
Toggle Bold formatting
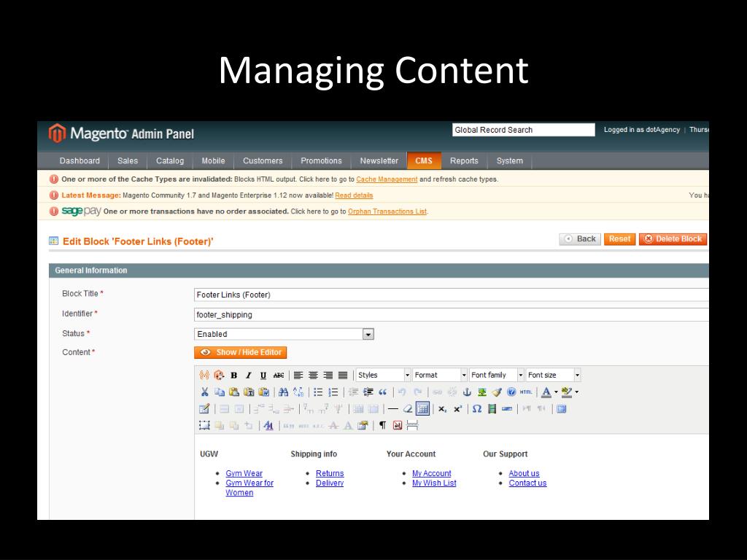234,376
